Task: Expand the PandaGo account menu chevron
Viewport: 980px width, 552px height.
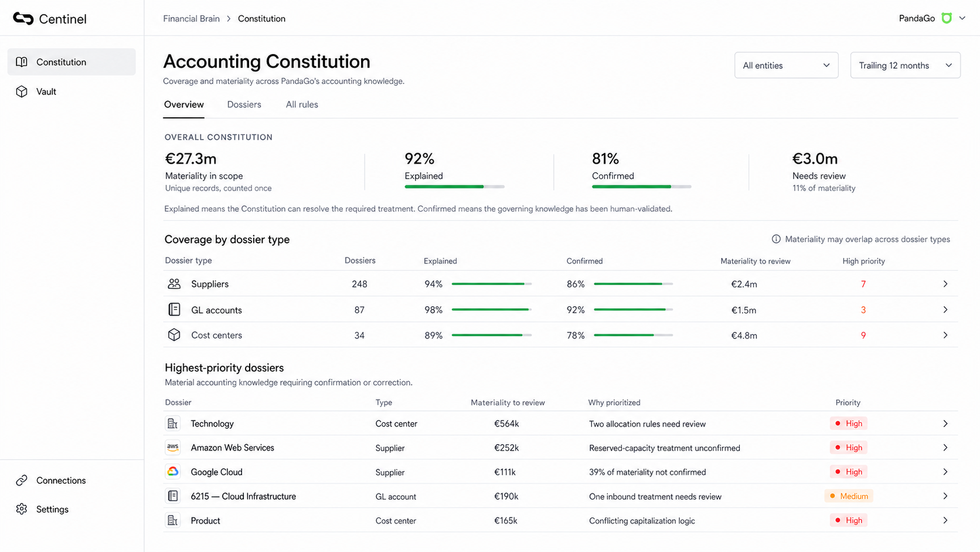Action: pyautogui.click(x=962, y=18)
